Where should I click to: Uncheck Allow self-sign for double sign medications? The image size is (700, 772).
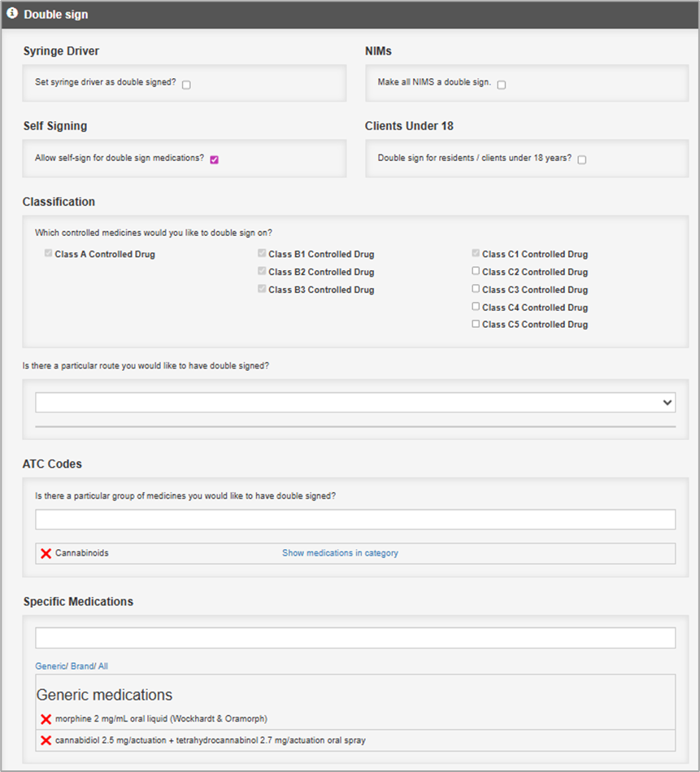pyautogui.click(x=215, y=159)
